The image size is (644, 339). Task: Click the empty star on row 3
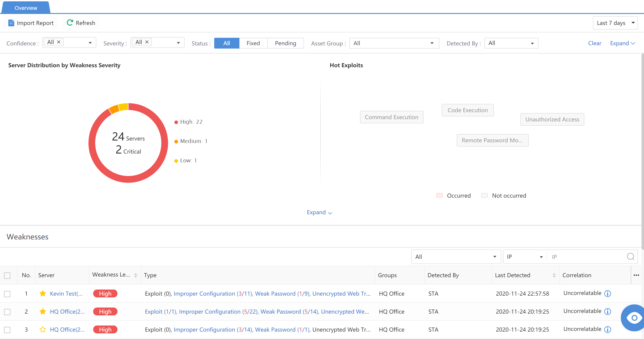43,329
